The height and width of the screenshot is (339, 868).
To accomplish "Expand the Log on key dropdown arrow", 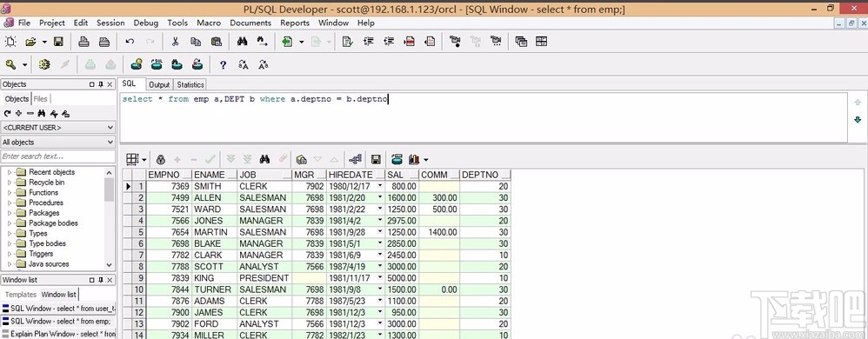I will point(24,64).
